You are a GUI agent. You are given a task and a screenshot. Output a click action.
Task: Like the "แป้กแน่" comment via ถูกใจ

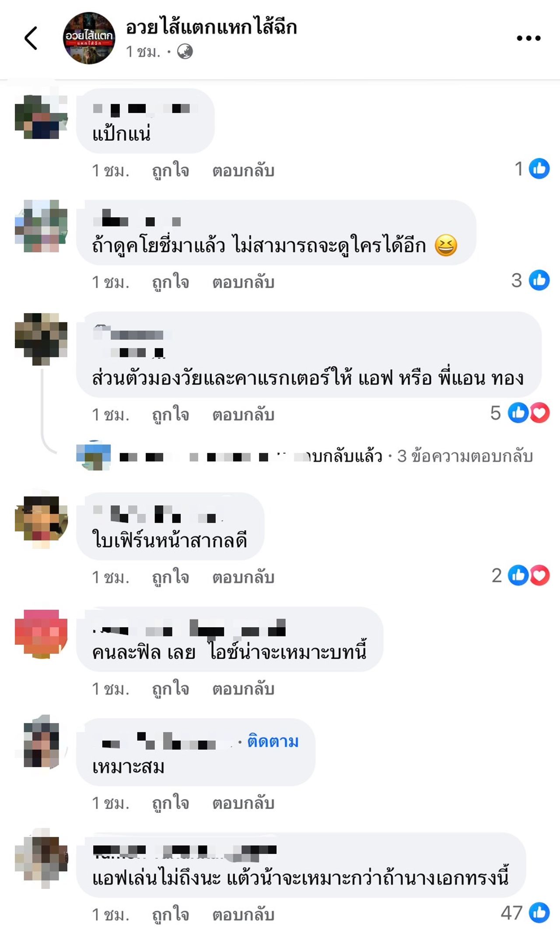click(x=171, y=170)
